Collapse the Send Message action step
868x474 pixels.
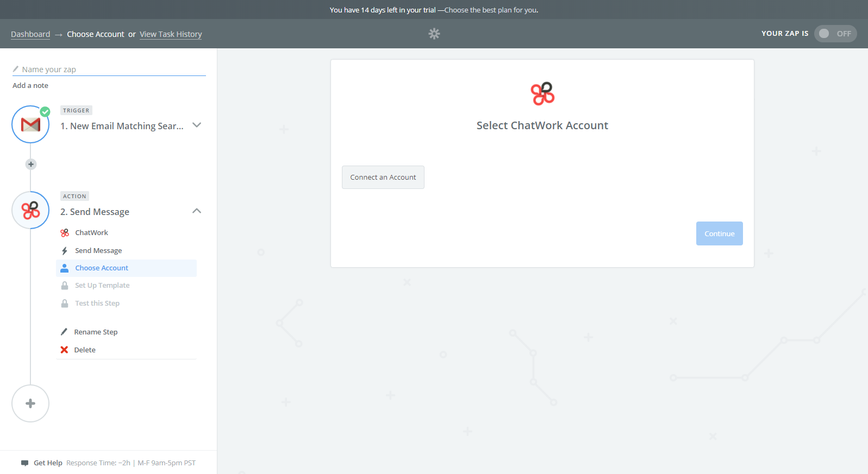coord(197,211)
